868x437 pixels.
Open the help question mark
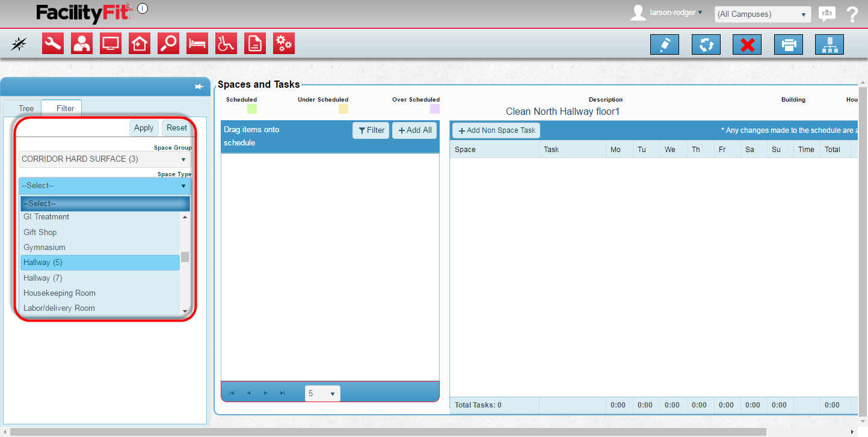coord(852,14)
